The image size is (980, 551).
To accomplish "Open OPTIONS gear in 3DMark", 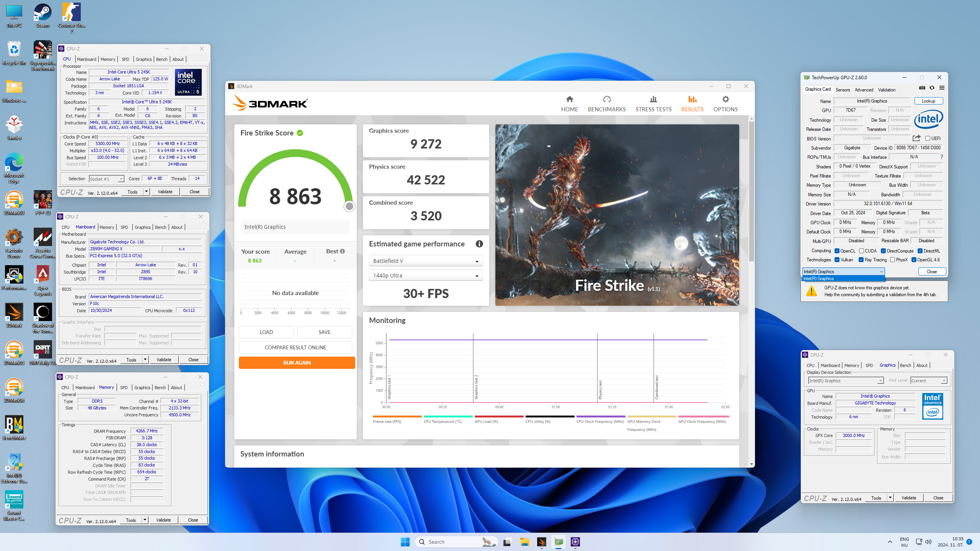I will point(725,104).
